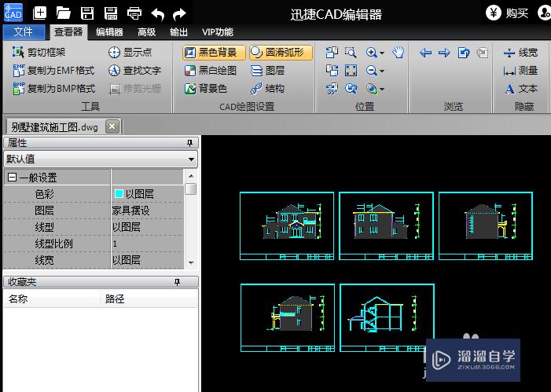The width and height of the screenshot is (551, 392).
Task: Click the top-left house elevation drawing
Action: [x=287, y=226]
